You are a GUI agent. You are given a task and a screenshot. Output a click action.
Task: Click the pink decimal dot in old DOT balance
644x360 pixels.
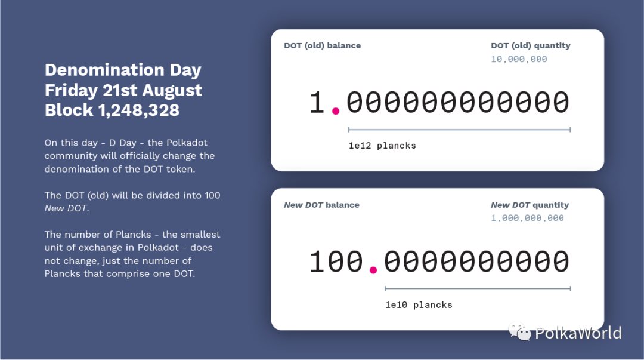click(336, 111)
